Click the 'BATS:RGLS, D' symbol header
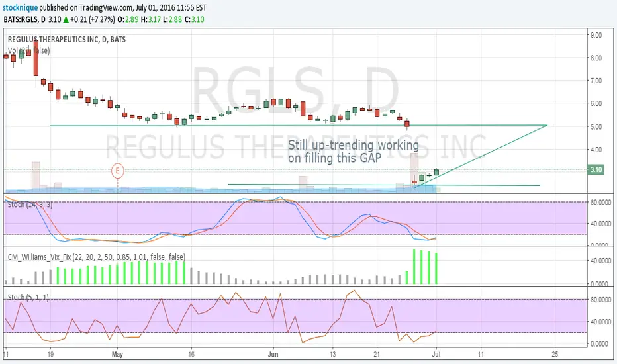The width and height of the screenshot is (617, 364). tap(24, 19)
